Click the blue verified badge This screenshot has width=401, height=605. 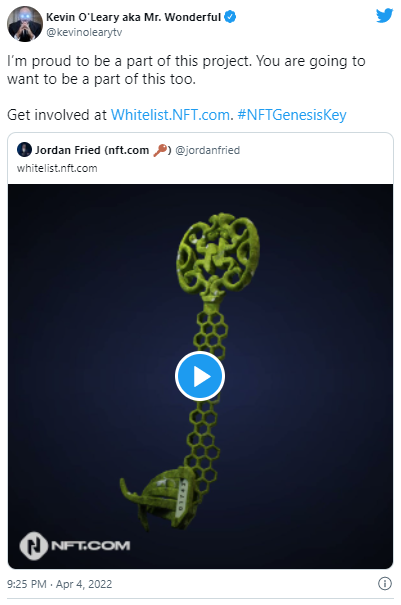(230, 17)
